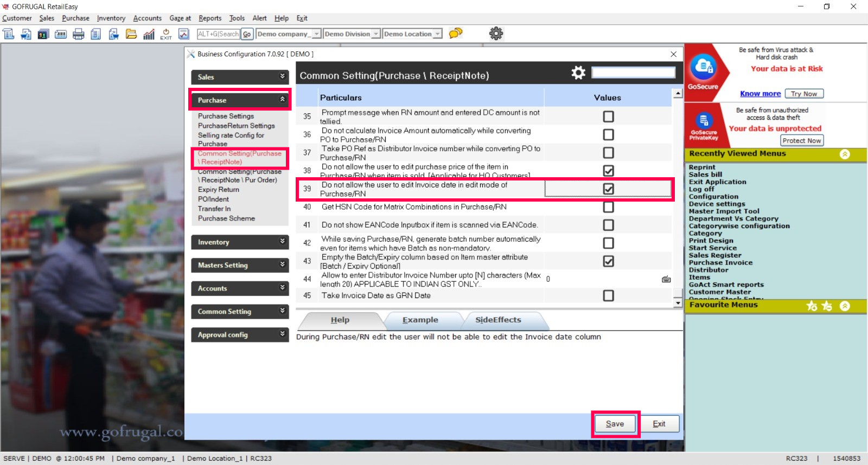The image size is (868, 465).
Task: Switch to the SideEffects tab
Action: pyautogui.click(x=498, y=320)
